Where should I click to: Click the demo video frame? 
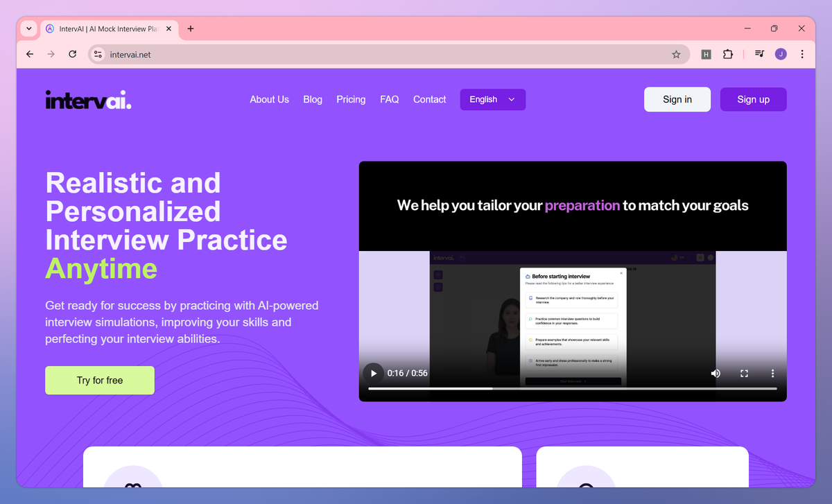coord(573,281)
